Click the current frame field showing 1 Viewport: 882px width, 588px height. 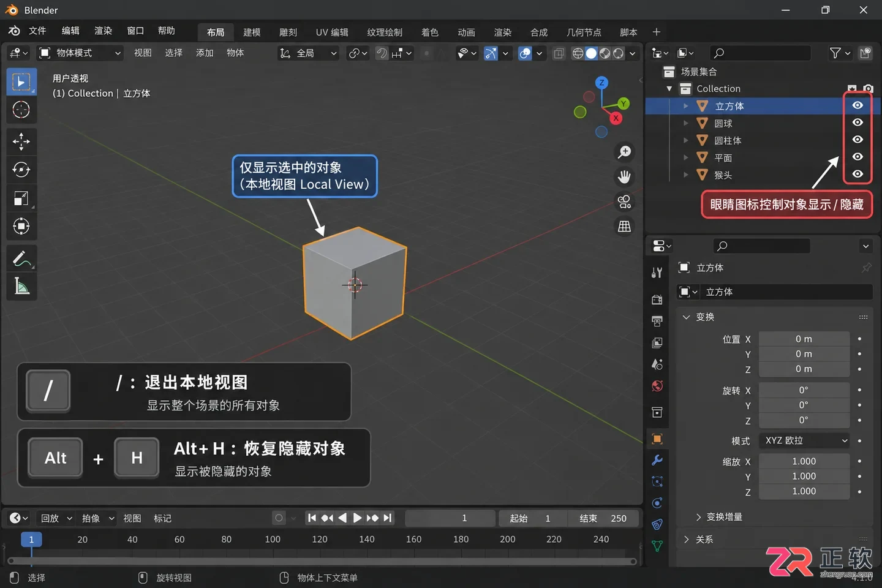(x=450, y=518)
